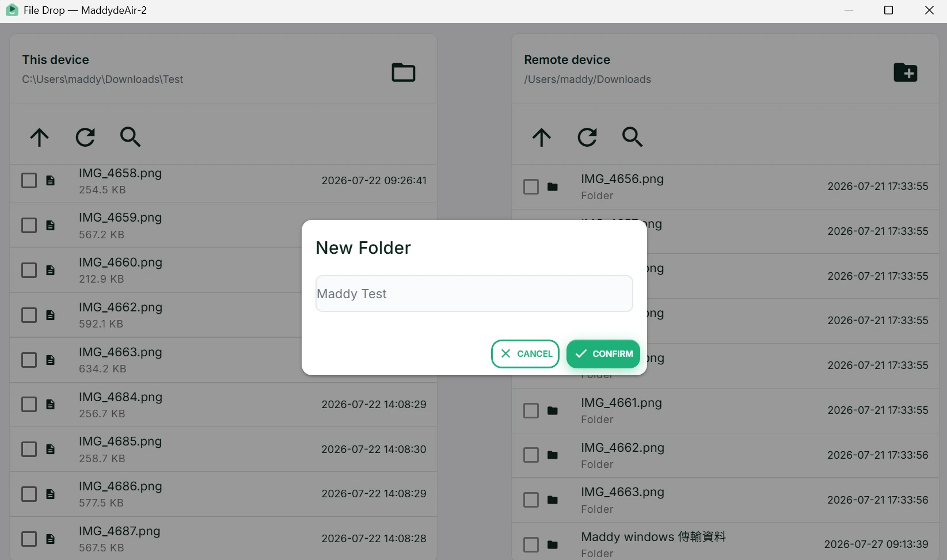Tick checkbox for IMG_4686.png
The width and height of the screenshot is (947, 560).
point(29,494)
